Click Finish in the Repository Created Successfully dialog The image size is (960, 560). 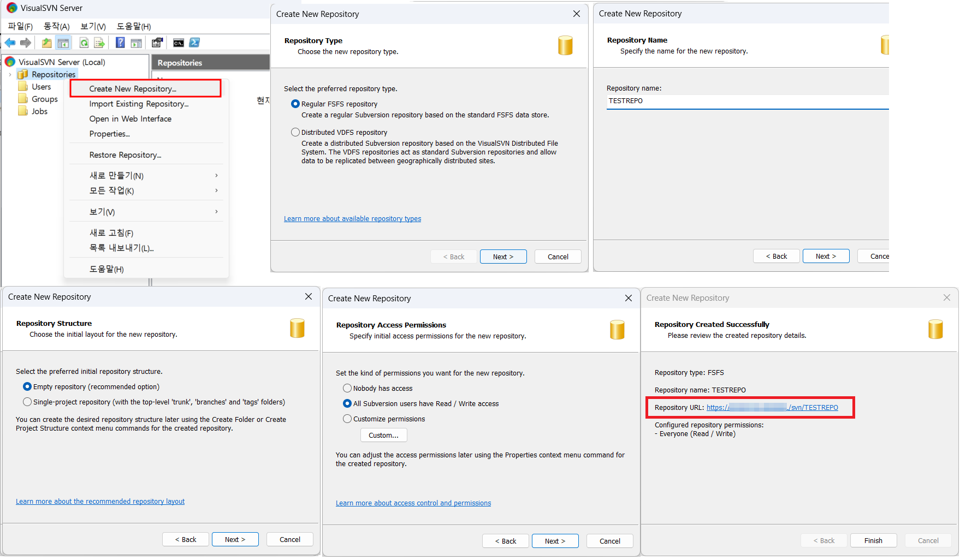pos(873,540)
